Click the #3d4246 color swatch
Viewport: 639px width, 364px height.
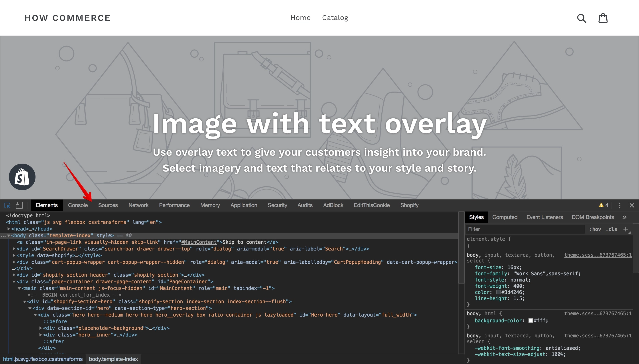(498, 292)
